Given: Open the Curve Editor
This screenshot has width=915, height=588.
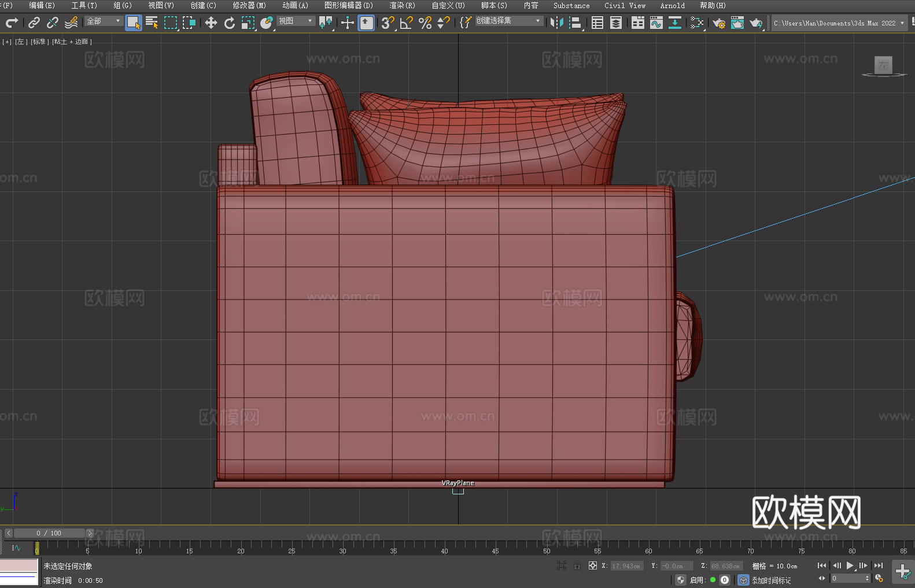Looking at the screenshot, I should click(x=656, y=23).
